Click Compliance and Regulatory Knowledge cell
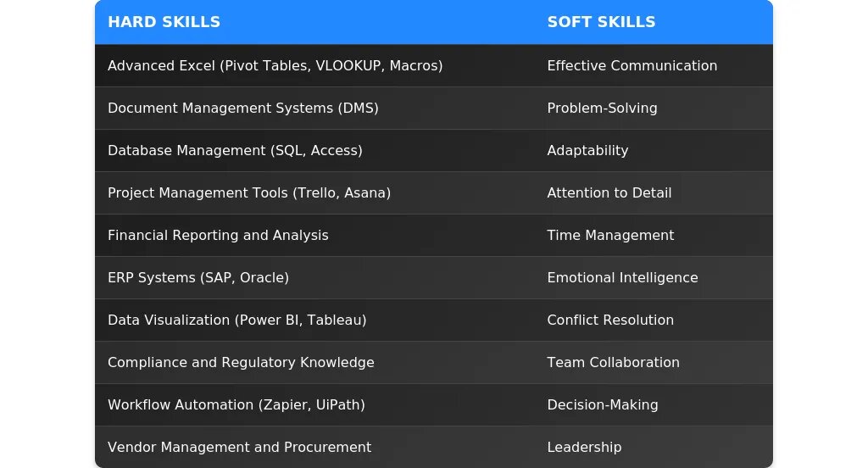The width and height of the screenshot is (868, 468). click(241, 362)
